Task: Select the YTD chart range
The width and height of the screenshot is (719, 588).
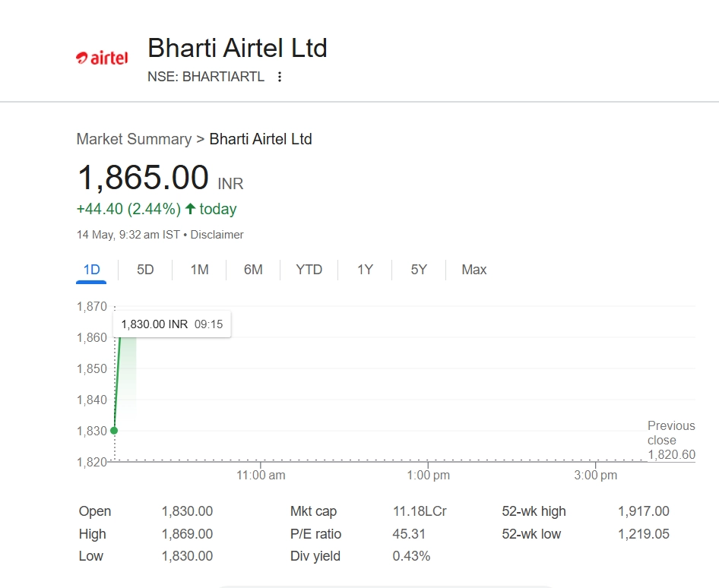Action: coord(309,270)
